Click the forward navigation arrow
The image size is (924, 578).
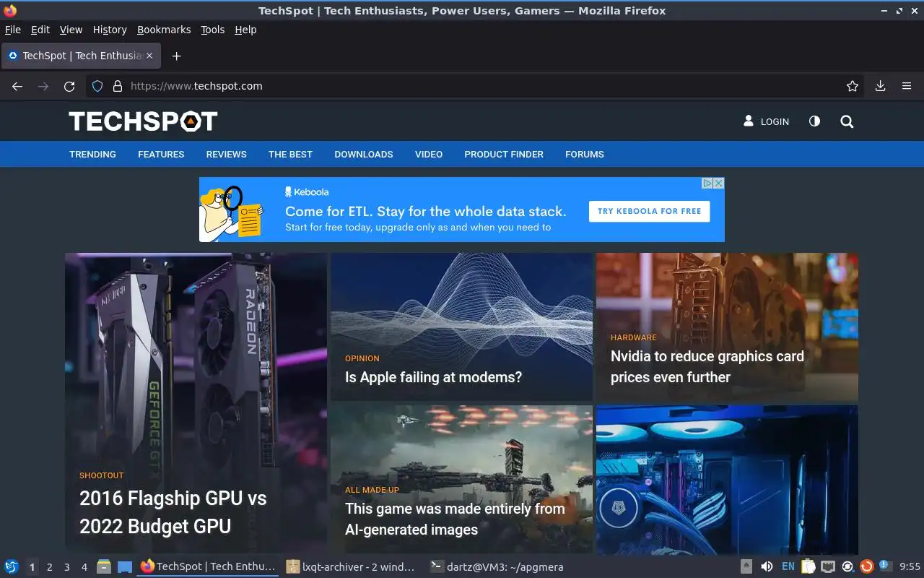(x=43, y=86)
